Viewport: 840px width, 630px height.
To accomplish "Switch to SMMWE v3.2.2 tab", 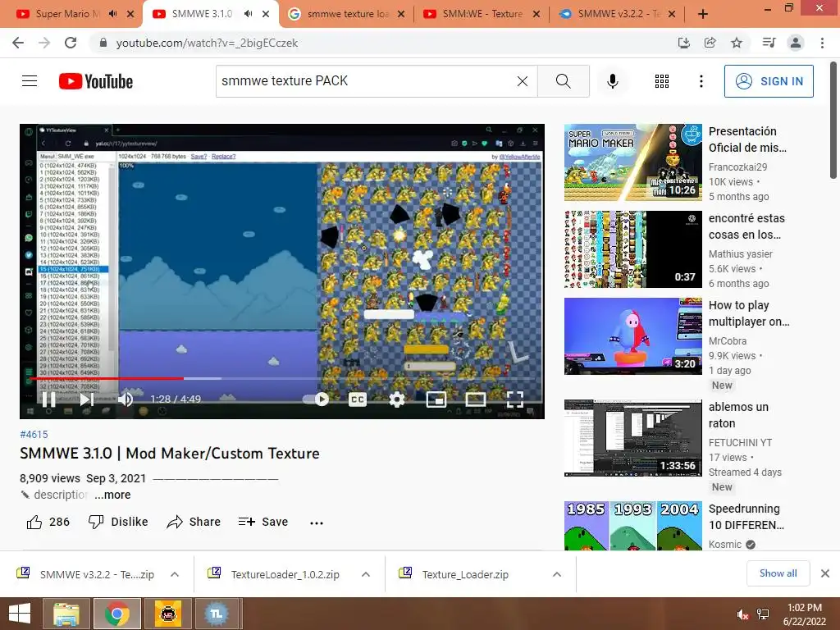I will (x=619, y=14).
